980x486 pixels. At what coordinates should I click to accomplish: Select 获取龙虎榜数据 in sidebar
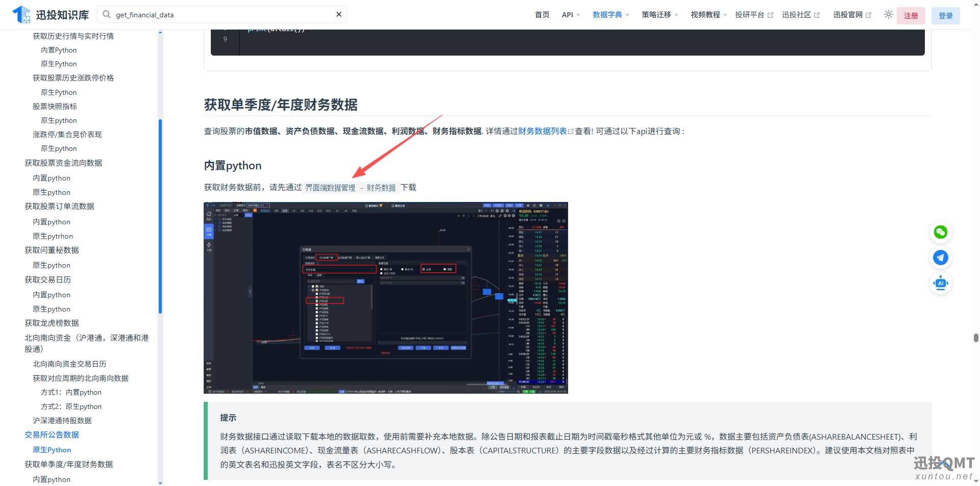52,323
